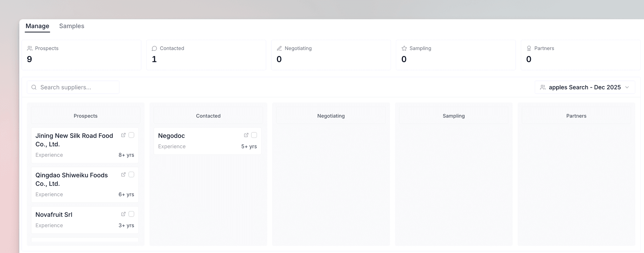Screen dimensions: 644x253
Task: Focus the Search suppliers input field
Action: (73, 87)
